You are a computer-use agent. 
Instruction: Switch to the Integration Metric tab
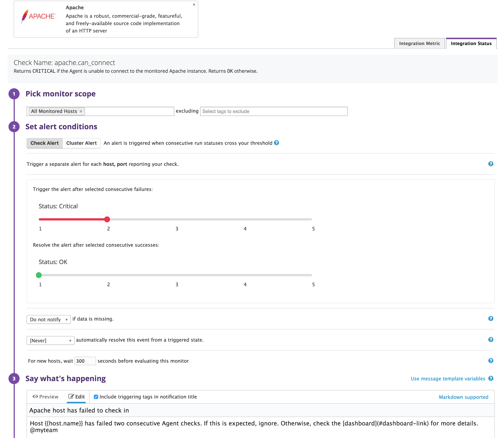419,43
